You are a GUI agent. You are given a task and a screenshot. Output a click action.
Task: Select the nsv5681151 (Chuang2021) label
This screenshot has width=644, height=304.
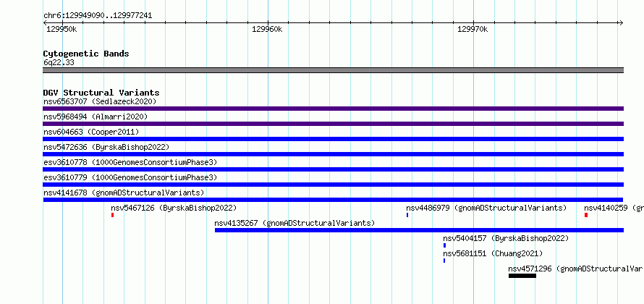493,253
